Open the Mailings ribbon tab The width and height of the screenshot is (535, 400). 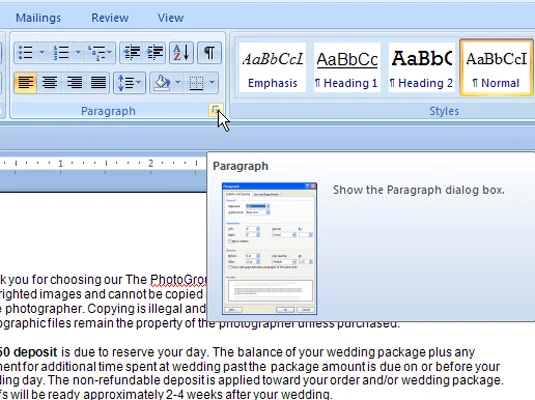pos(38,18)
